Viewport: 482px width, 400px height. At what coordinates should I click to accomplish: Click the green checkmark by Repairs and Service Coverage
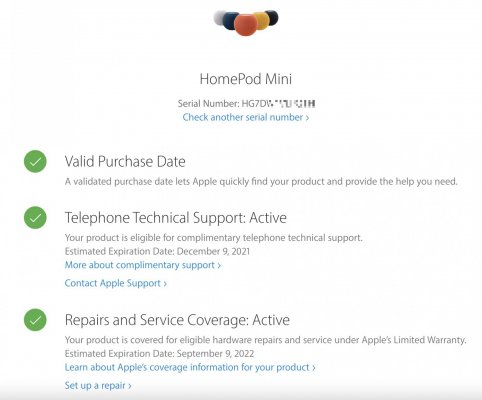(x=35, y=320)
